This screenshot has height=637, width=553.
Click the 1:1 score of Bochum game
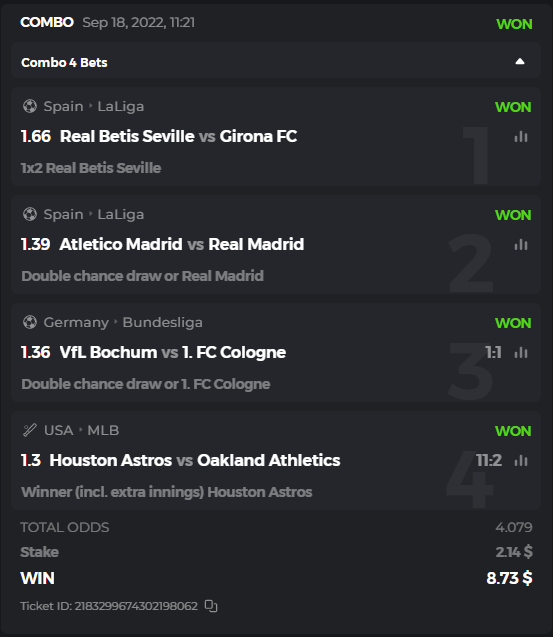tap(493, 353)
